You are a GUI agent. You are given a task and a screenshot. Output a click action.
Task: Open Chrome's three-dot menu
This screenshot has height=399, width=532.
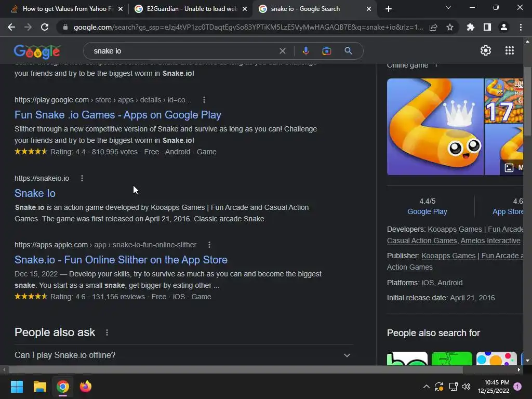[521, 27]
